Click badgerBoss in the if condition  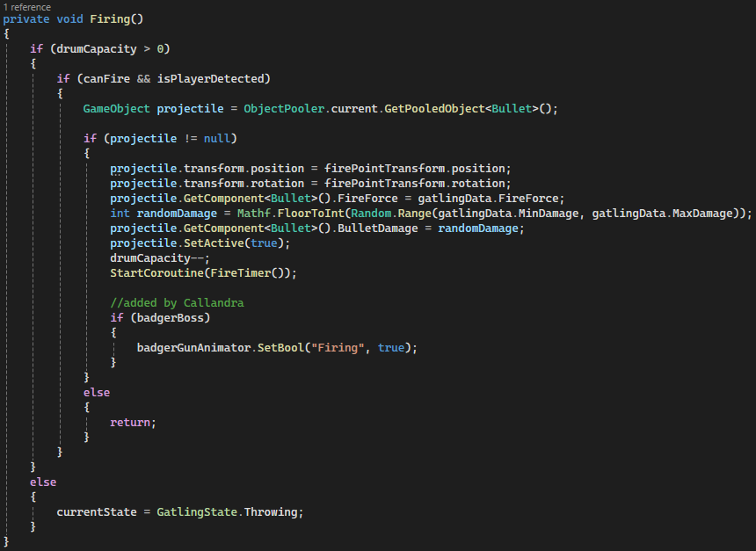point(171,318)
